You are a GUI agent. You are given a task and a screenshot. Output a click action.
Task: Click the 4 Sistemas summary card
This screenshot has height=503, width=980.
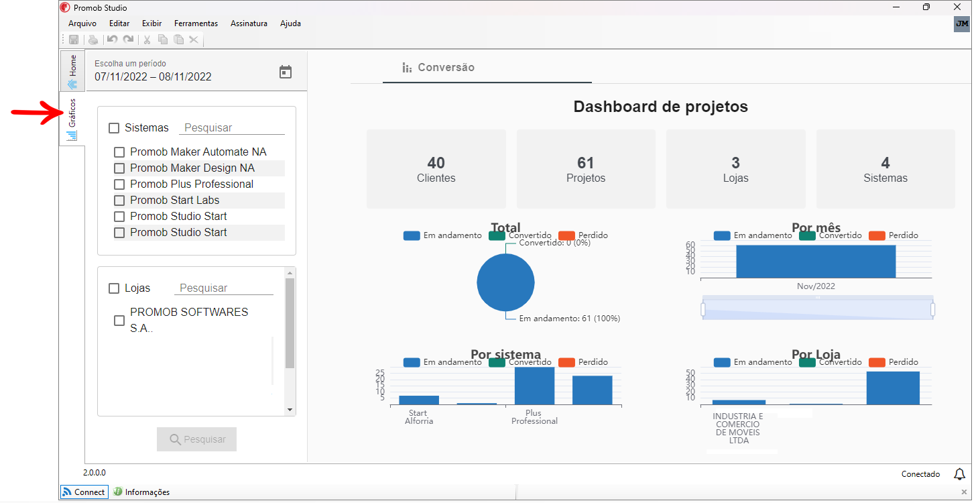click(885, 169)
